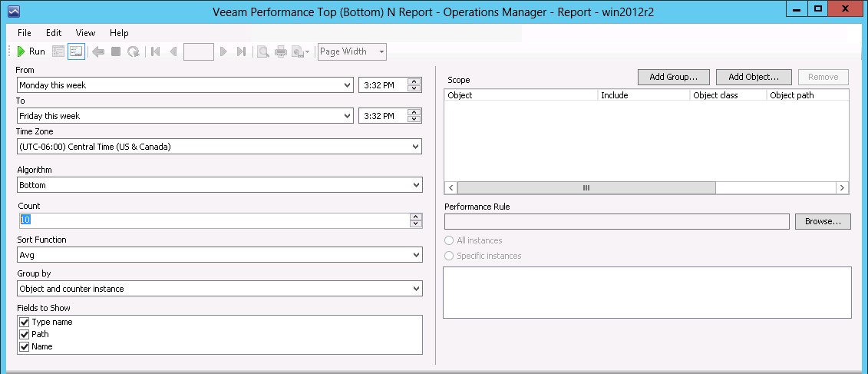Increase the From time value
Image resolution: width=868 pixels, height=374 pixels.
(x=414, y=81)
